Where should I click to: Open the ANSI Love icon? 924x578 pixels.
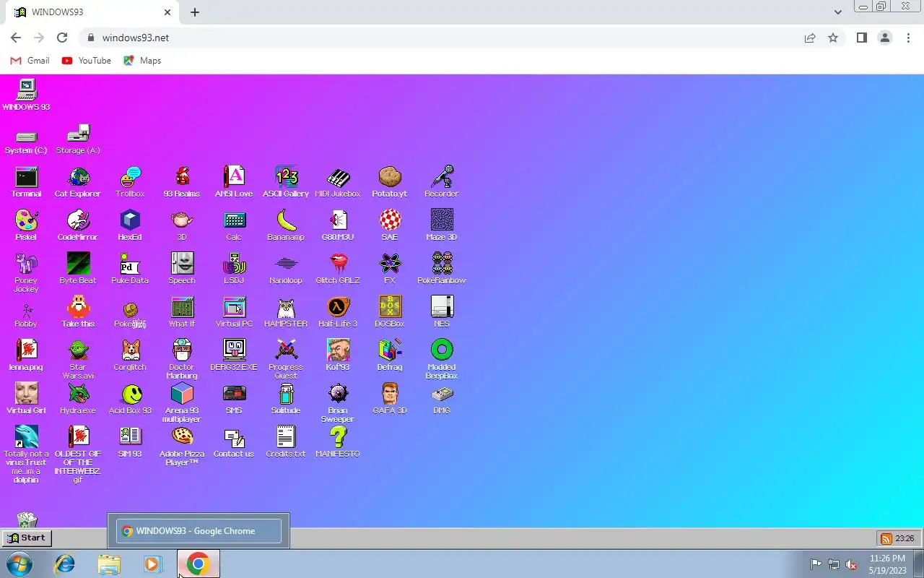tap(234, 177)
